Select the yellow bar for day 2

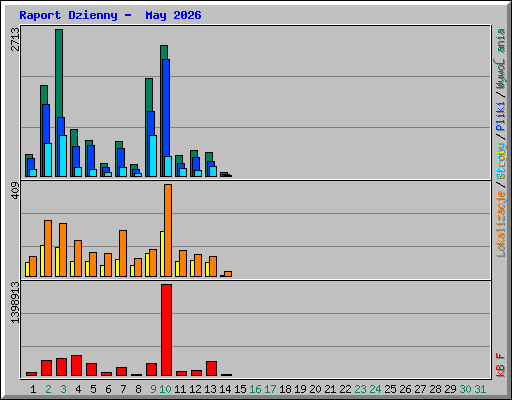point(42,261)
